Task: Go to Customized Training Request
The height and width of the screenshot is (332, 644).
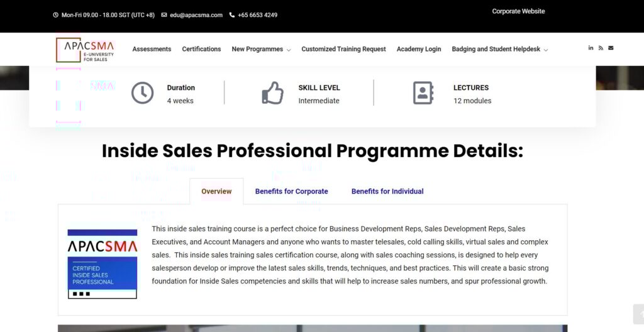Action: (343, 49)
